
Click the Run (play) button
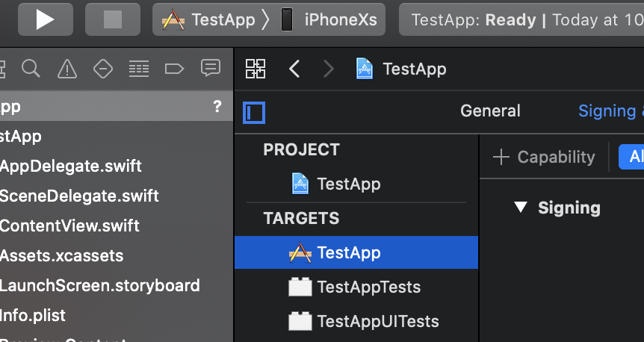pos(45,19)
